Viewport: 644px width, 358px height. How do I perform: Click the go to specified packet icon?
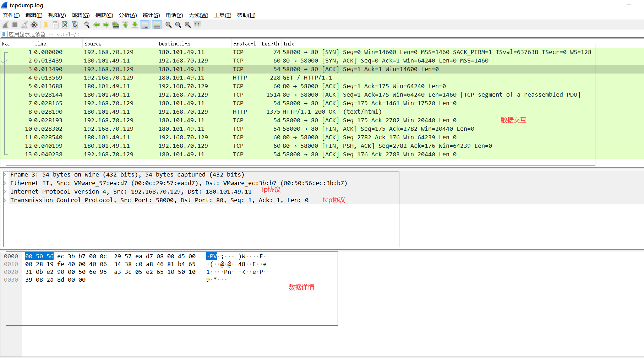click(116, 25)
